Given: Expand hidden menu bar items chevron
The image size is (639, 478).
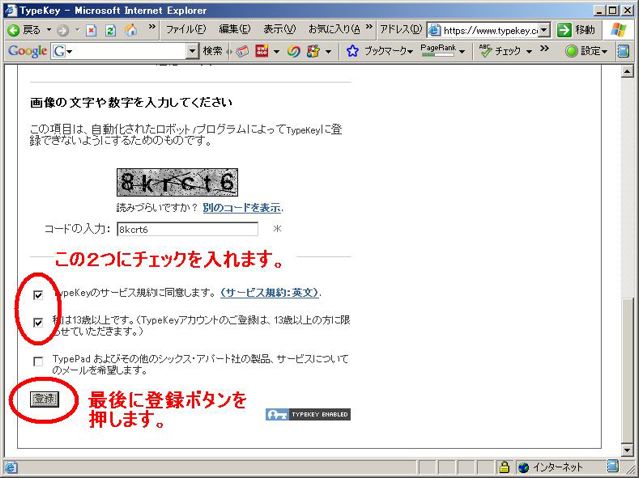Looking at the screenshot, I should coord(369,27).
